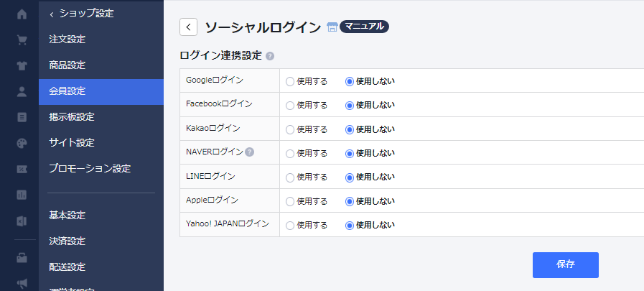Open 会員設定 in sidebar
The height and width of the screenshot is (291, 644).
click(101, 91)
